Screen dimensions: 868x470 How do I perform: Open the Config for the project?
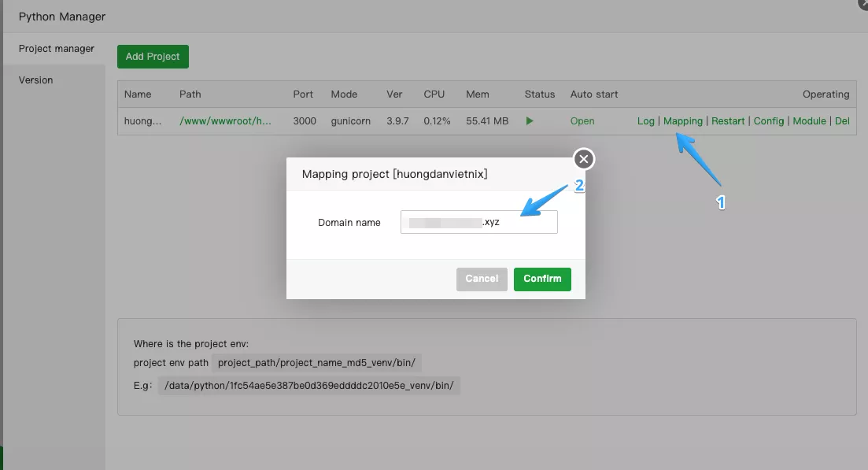pyautogui.click(x=769, y=120)
